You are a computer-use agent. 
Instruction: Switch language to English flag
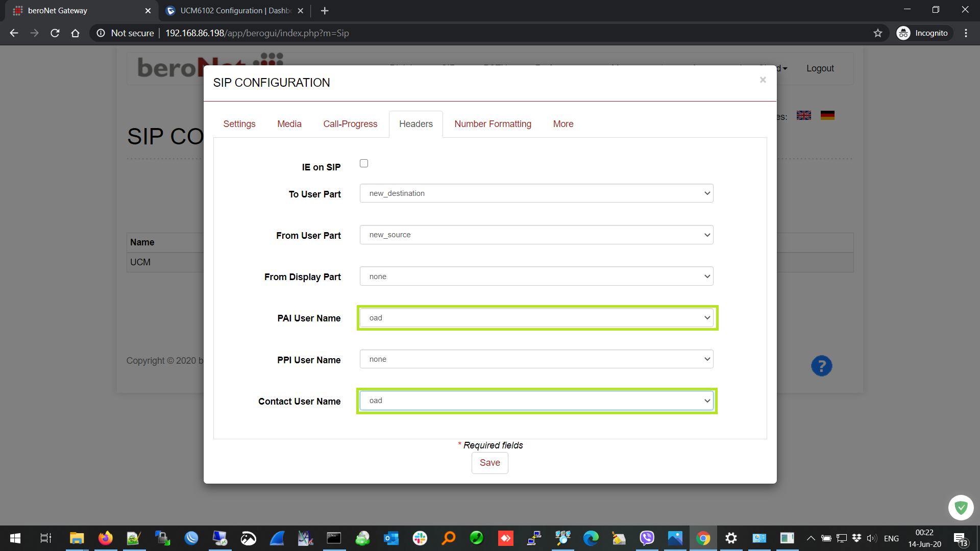(804, 116)
